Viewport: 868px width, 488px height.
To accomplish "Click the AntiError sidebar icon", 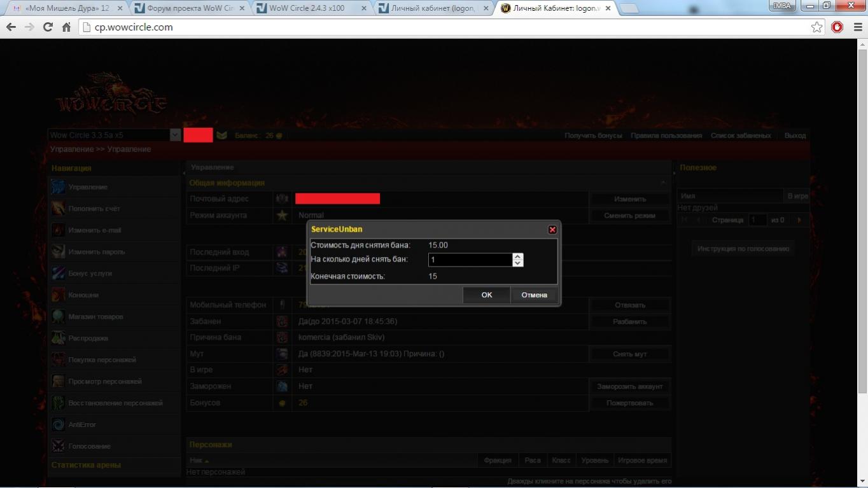I will pos(58,424).
